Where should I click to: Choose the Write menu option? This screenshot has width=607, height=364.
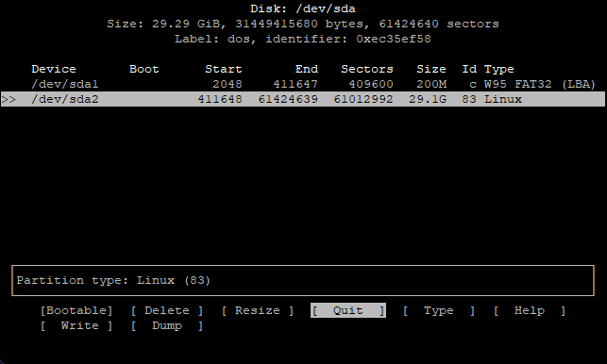(76, 325)
